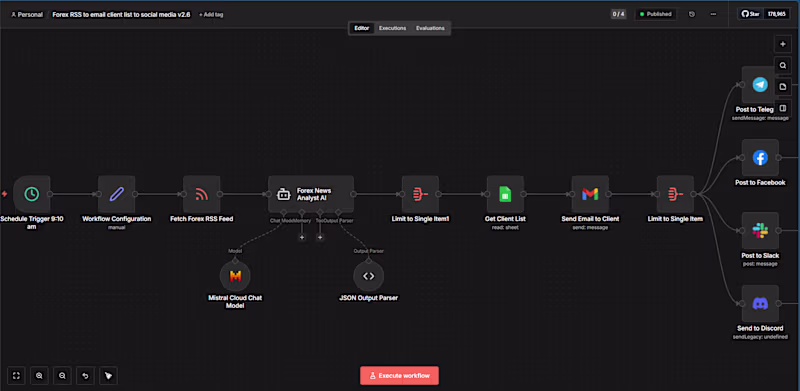800x391 pixels.
Task: Select the JSON Output Parser node
Action: tap(368, 276)
